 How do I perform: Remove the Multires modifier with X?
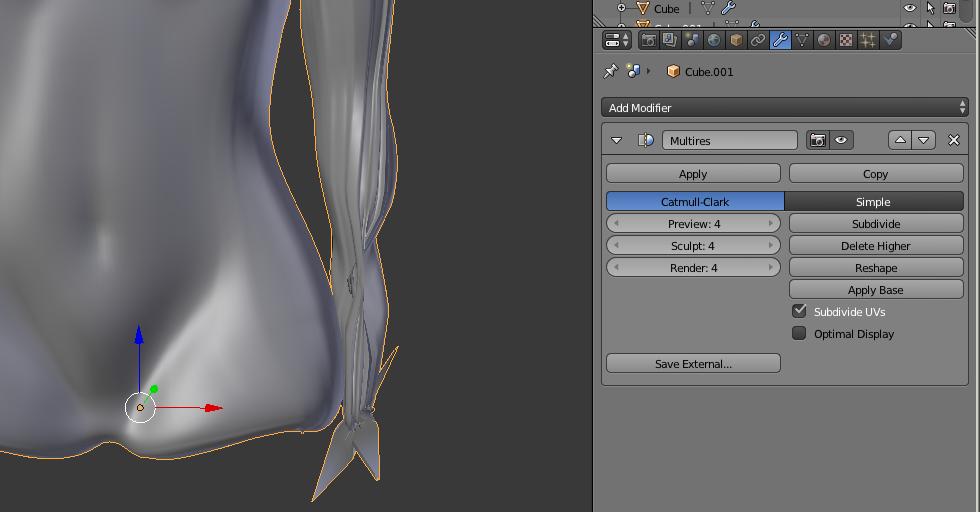[954, 141]
